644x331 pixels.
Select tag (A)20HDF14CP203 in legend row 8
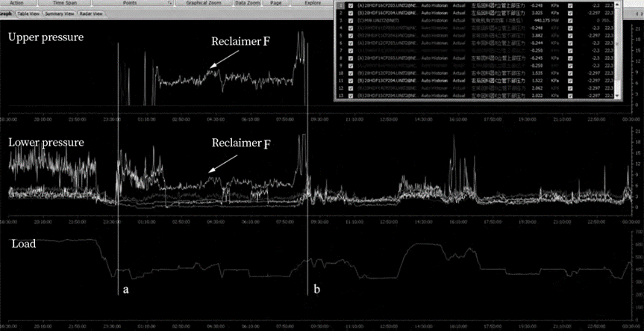click(x=388, y=58)
